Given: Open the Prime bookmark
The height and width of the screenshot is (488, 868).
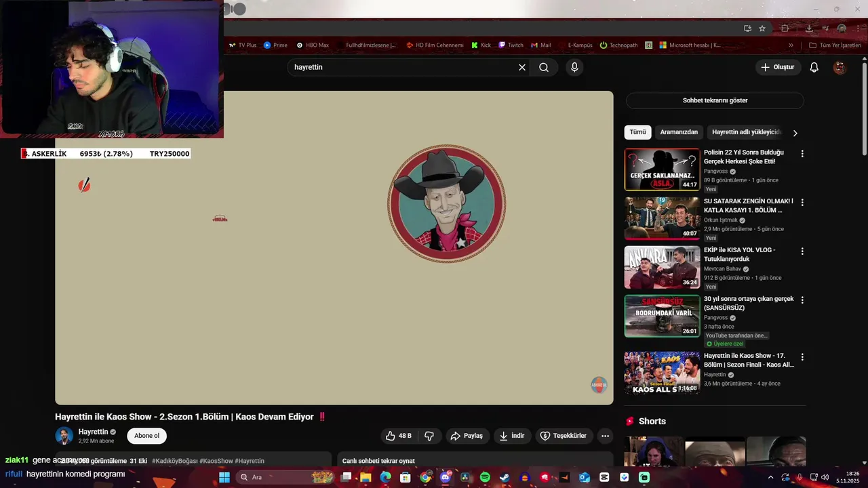Looking at the screenshot, I should pyautogui.click(x=275, y=45).
